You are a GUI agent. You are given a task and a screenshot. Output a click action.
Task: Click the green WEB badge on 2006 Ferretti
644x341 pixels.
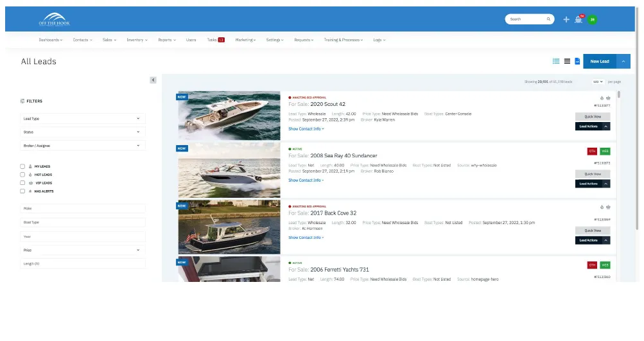coord(605,265)
